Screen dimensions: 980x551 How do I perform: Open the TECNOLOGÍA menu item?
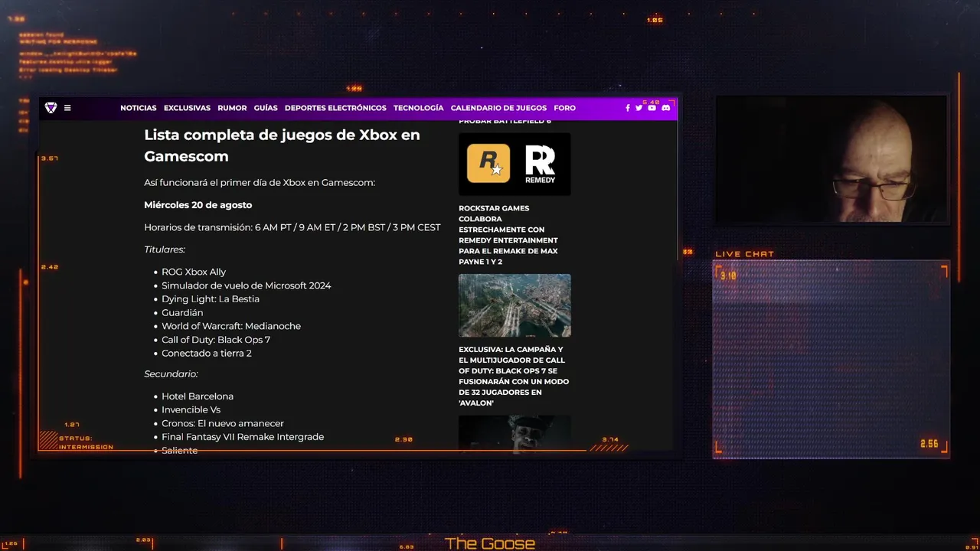pos(419,108)
